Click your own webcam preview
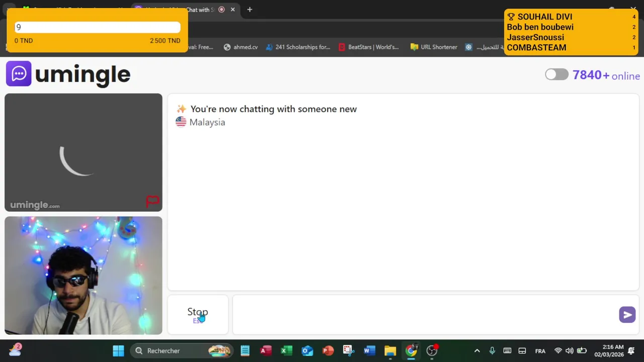This screenshot has width=644, height=362. pyautogui.click(x=84, y=276)
